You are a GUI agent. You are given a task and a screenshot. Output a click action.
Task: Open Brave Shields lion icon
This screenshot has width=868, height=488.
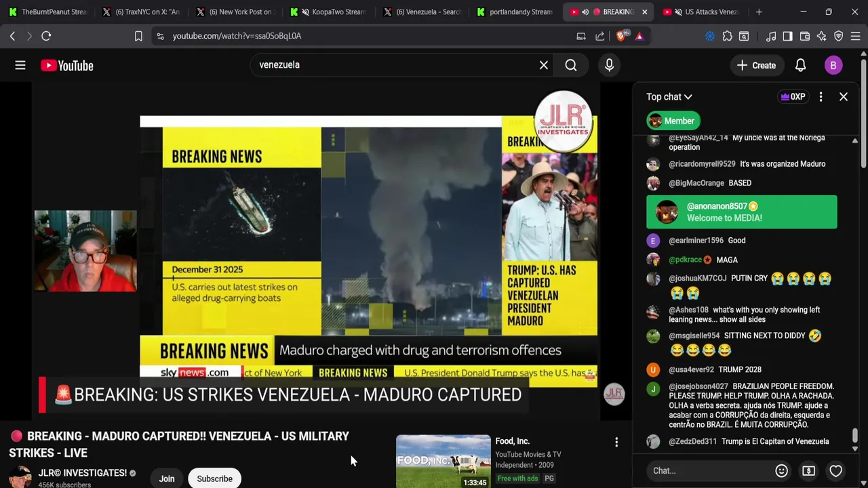[621, 36]
